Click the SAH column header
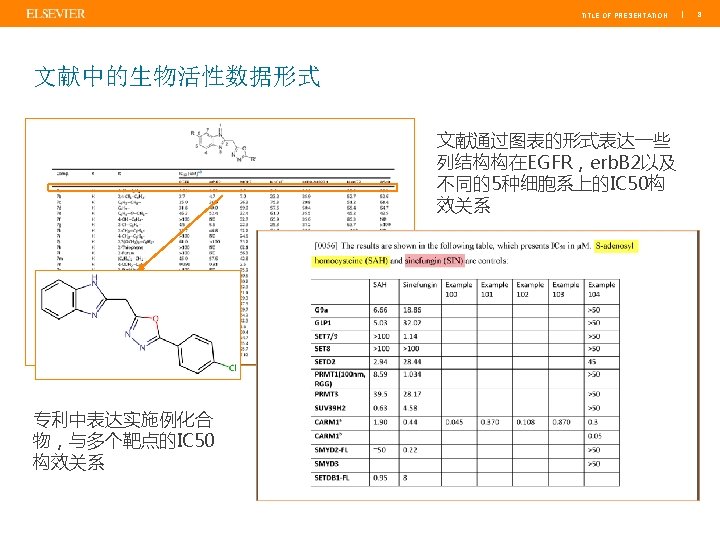The width and height of the screenshot is (720, 540). tap(380, 285)
